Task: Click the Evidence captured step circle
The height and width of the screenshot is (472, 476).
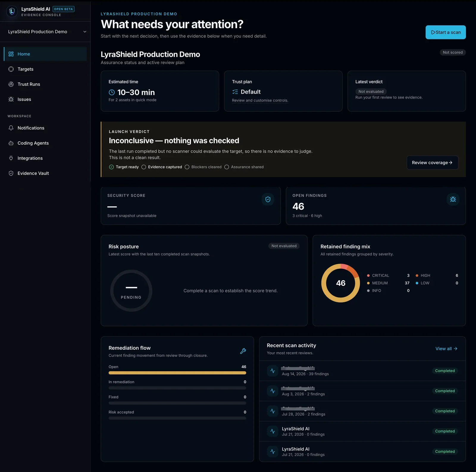Action: point(144,167)
